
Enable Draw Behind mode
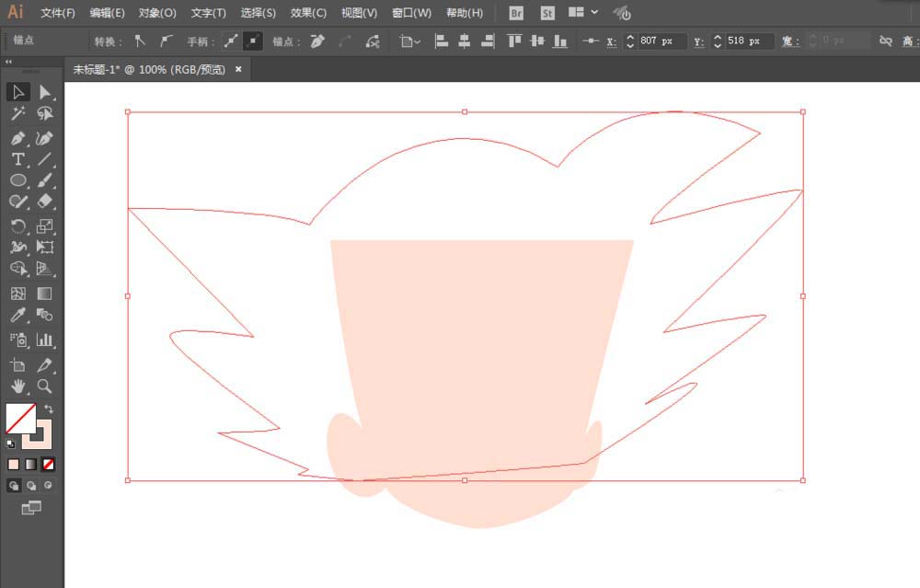click(x=31, y=486)
